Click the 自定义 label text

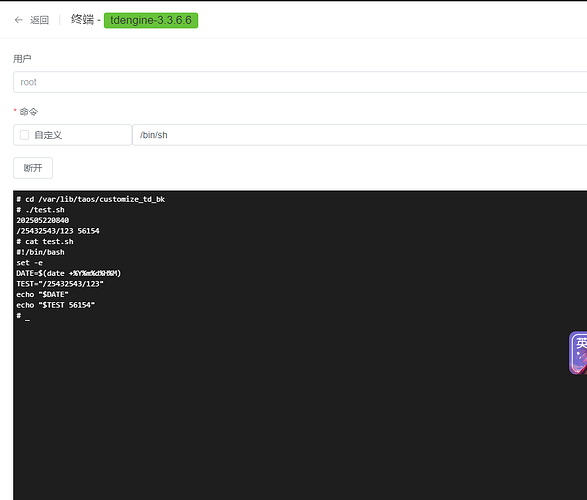pyautogui.click(x=48, y=135)
